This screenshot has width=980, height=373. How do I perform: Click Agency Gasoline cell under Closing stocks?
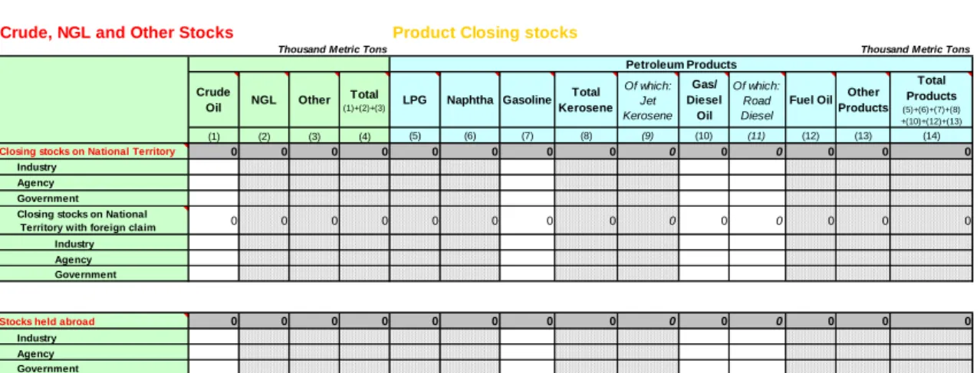527,182
